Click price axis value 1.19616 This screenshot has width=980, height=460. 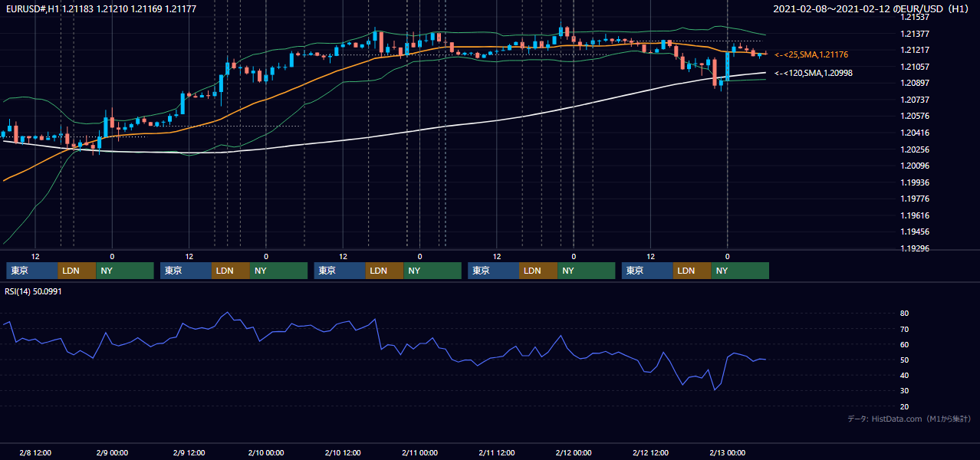(x=913, y=215)
